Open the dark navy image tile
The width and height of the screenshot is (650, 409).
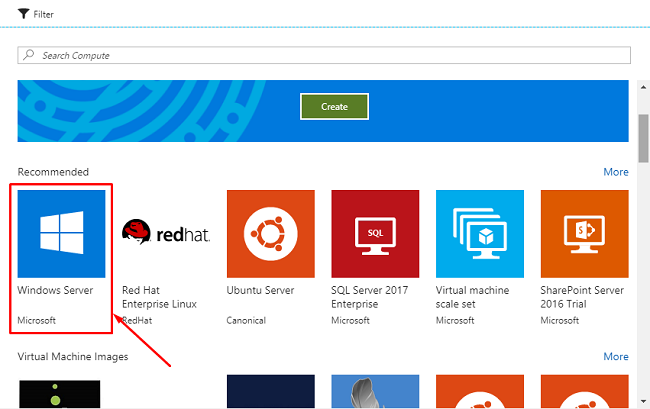(271, 392)
